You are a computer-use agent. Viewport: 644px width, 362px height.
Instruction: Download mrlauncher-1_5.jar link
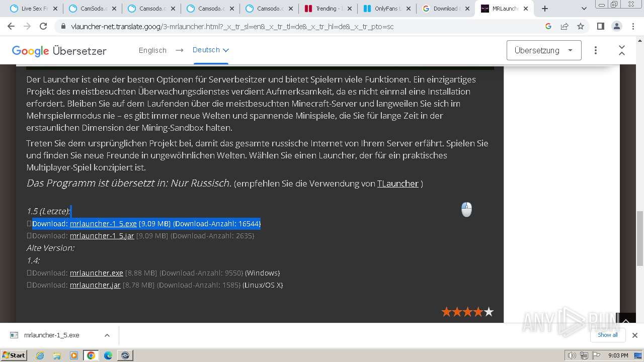coord(102,235)
